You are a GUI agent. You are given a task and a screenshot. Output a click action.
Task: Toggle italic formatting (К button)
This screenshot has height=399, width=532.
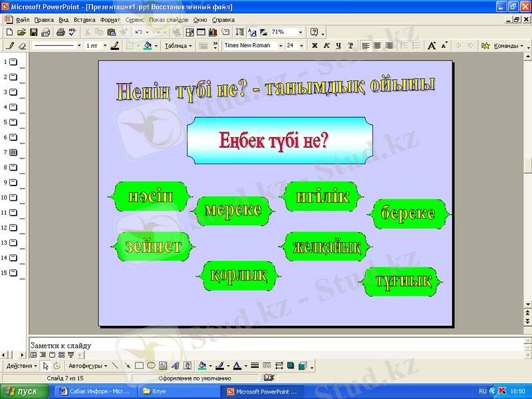(x=327, y=46)
